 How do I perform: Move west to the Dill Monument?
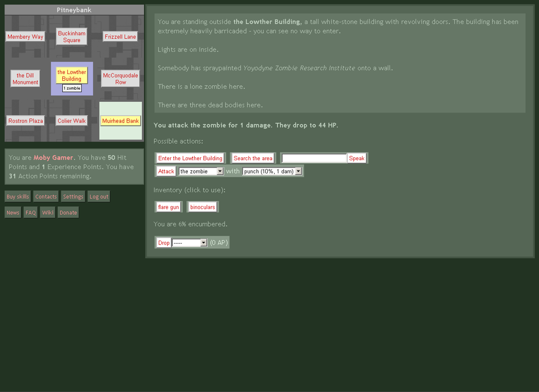pos(26,79)
